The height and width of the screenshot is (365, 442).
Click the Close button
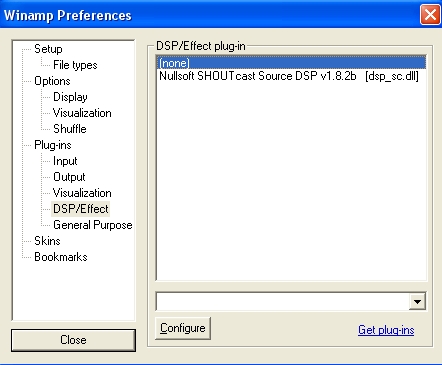73,340
